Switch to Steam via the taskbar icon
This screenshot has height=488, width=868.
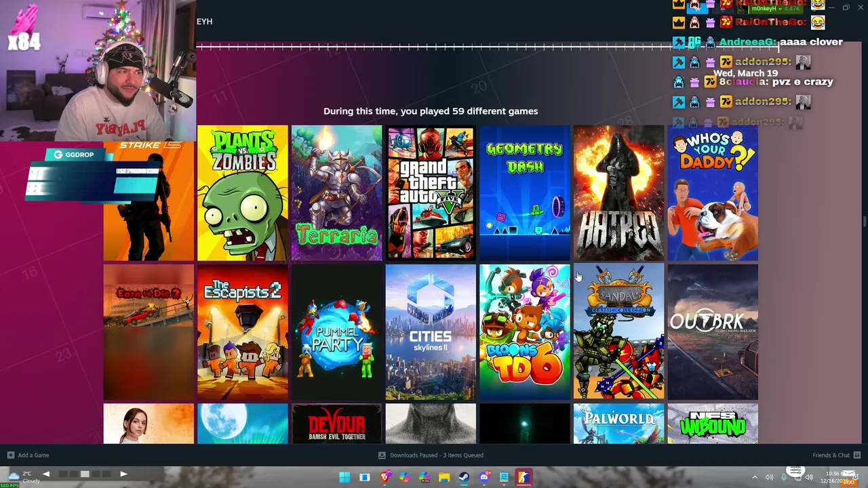(x=464, y=477)
